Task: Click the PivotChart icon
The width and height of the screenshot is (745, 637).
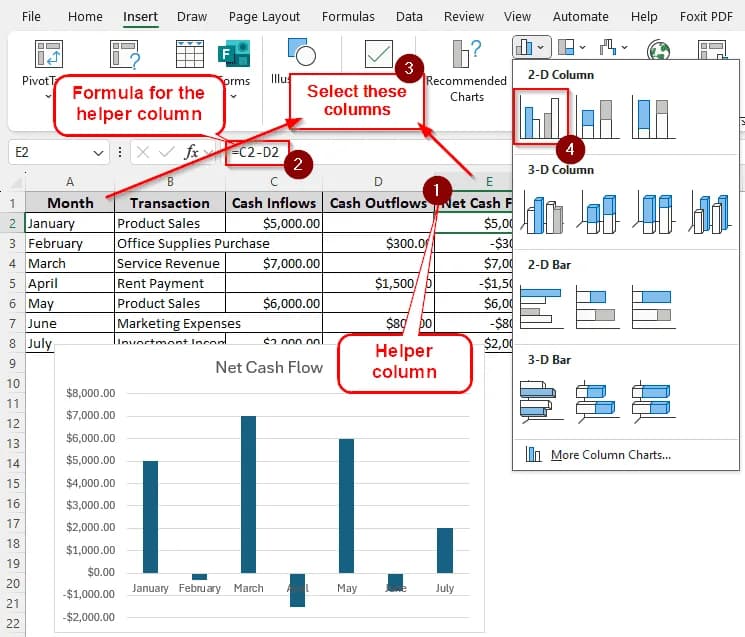Action: 712,50
